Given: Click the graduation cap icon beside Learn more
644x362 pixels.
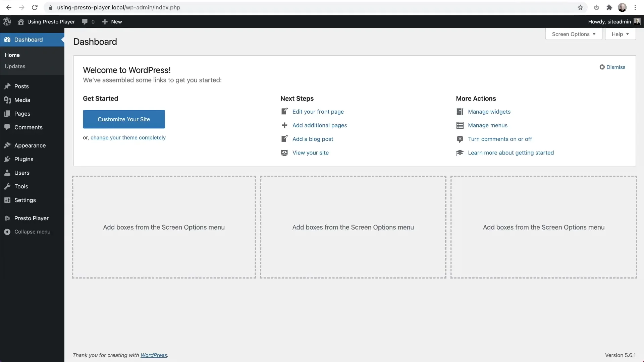Looking at the screenshot, I should 460,153.
